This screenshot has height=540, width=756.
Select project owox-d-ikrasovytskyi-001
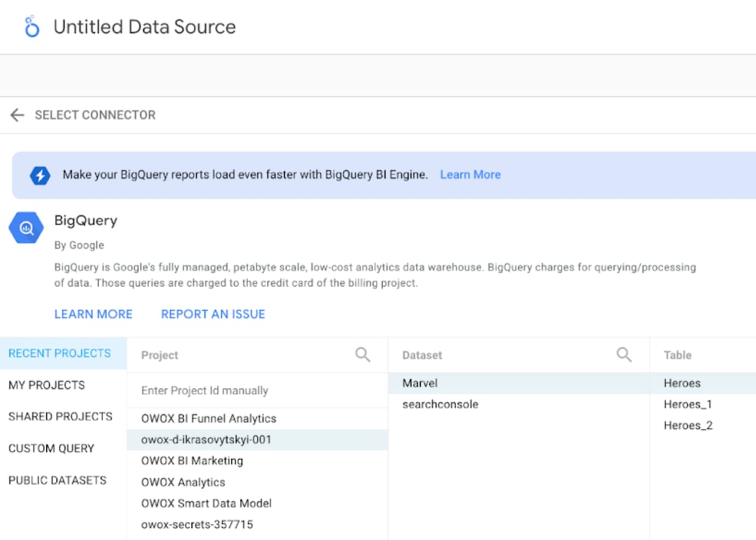(257, 439)
